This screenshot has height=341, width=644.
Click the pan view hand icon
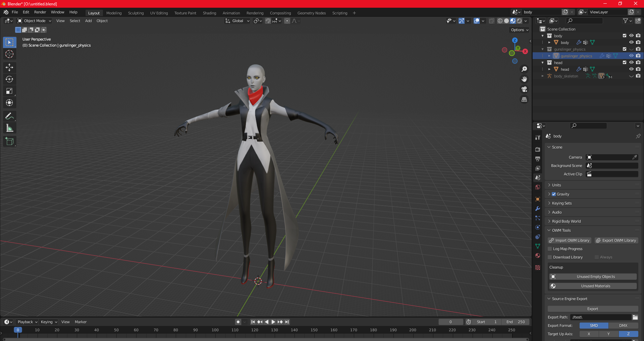(524, 79)
